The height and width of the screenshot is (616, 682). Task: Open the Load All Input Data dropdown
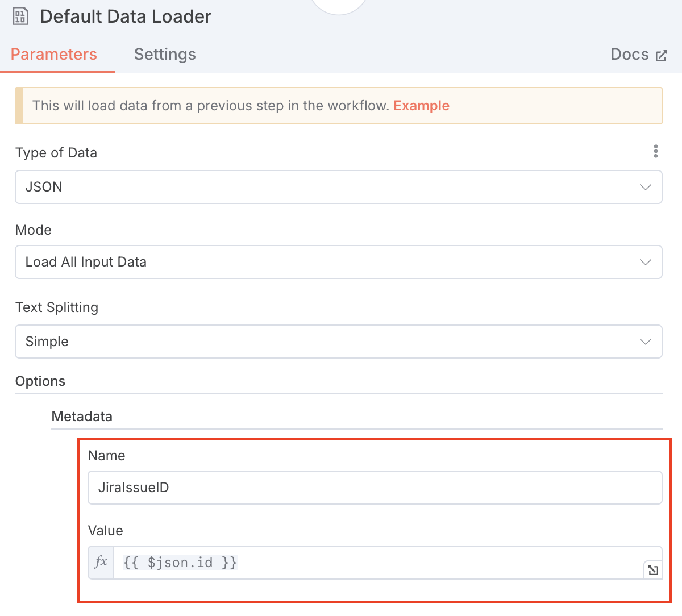coord(338,262)
